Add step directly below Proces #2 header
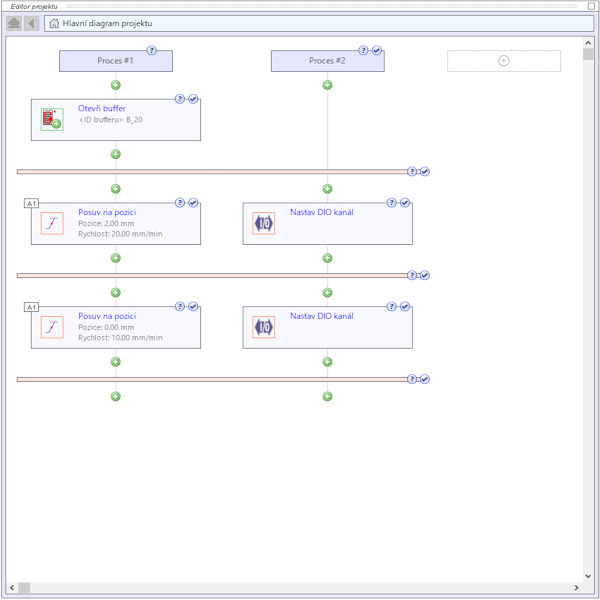 (327, 85)
